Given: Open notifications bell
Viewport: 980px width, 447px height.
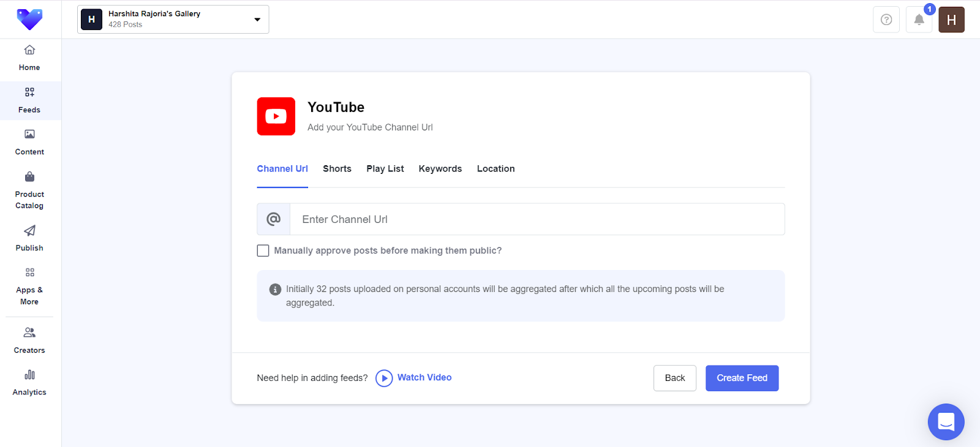Looking at the screenshot, I should (x=919, y=20).
